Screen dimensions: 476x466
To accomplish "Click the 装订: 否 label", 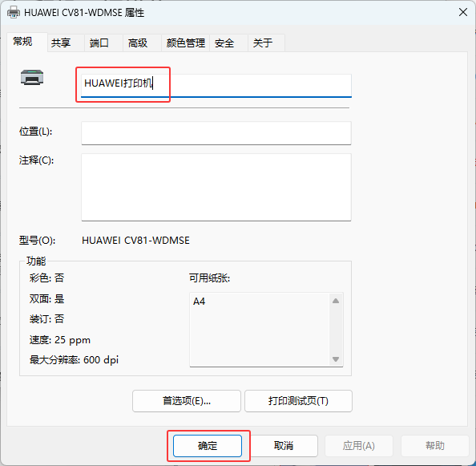I will [46, 319].
